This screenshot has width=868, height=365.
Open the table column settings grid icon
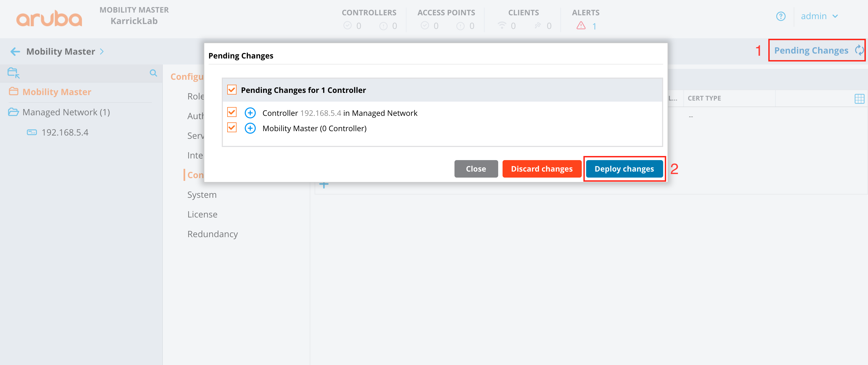click(x=859, y=98)
